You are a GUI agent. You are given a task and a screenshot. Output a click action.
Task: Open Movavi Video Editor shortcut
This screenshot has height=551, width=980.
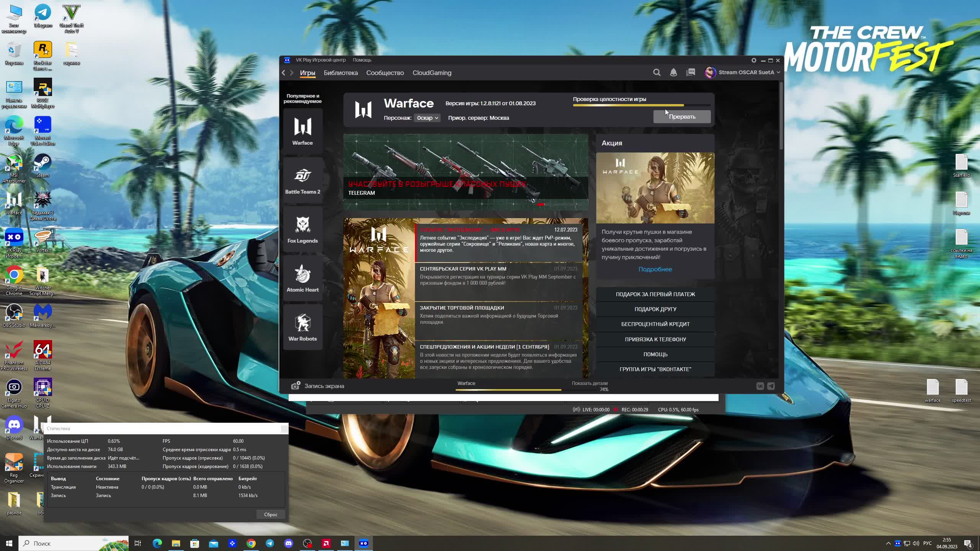(42, 131)
